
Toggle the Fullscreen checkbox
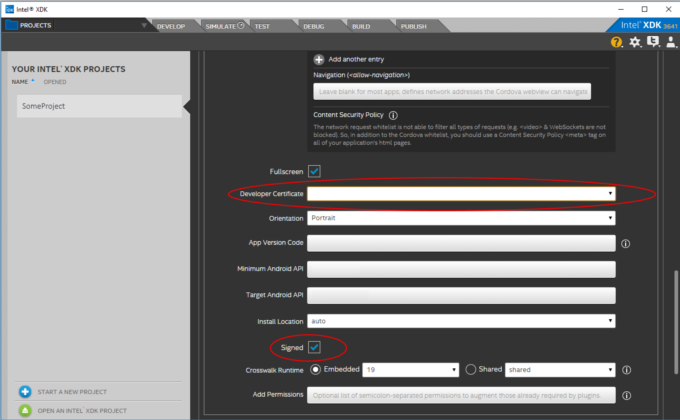point(314,171)
